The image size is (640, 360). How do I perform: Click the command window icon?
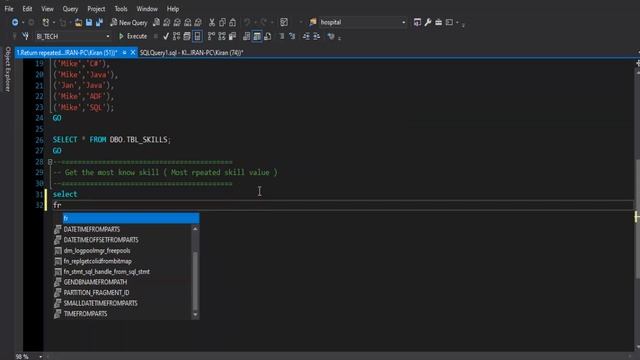449,22
